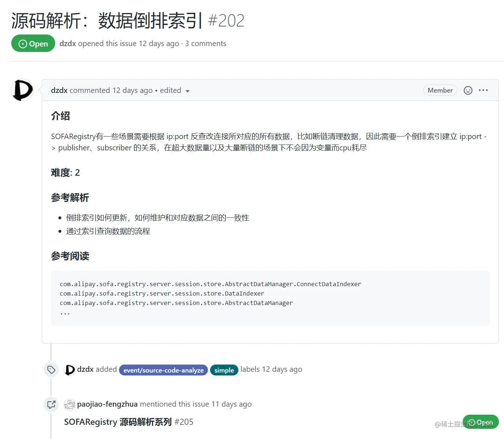Click the 参考阅读 heading
504x439 pixels.
pyautogui.click(x=70, y=256)
